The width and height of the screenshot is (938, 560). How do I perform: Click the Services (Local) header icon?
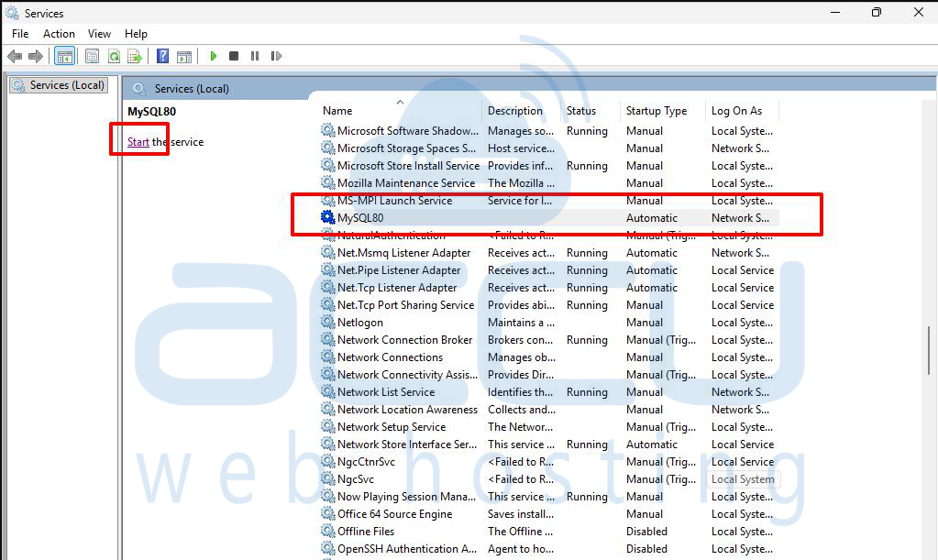(x=139, y=89)
